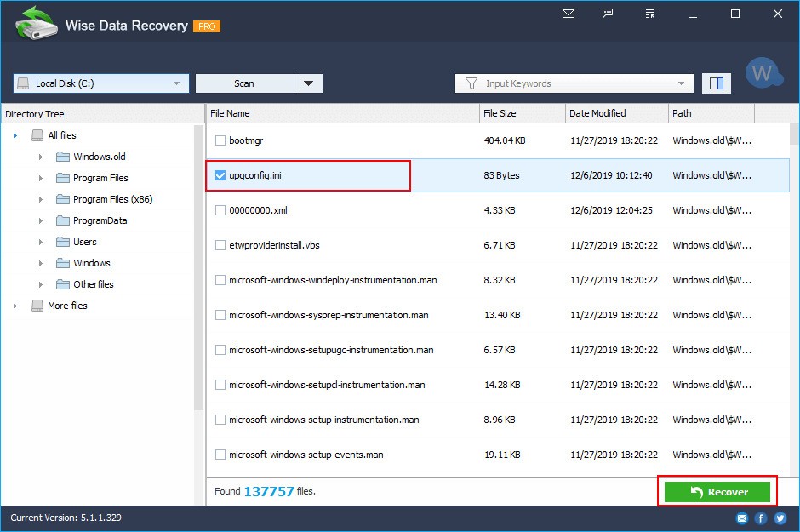800x532 pixels.
Task: Uncheck the upgconfig.ini checkbox
Action: [x=220, y=175]
